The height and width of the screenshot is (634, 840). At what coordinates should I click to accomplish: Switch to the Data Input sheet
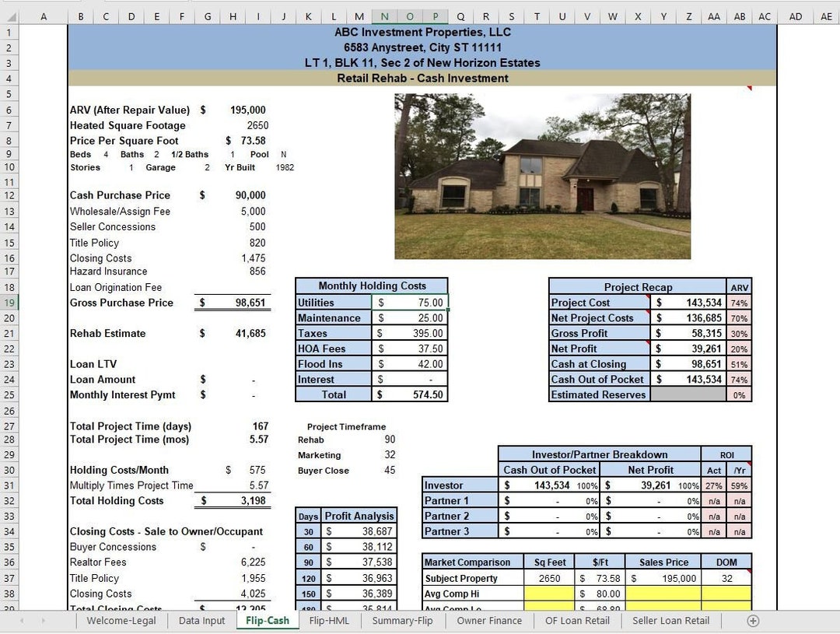201,621
